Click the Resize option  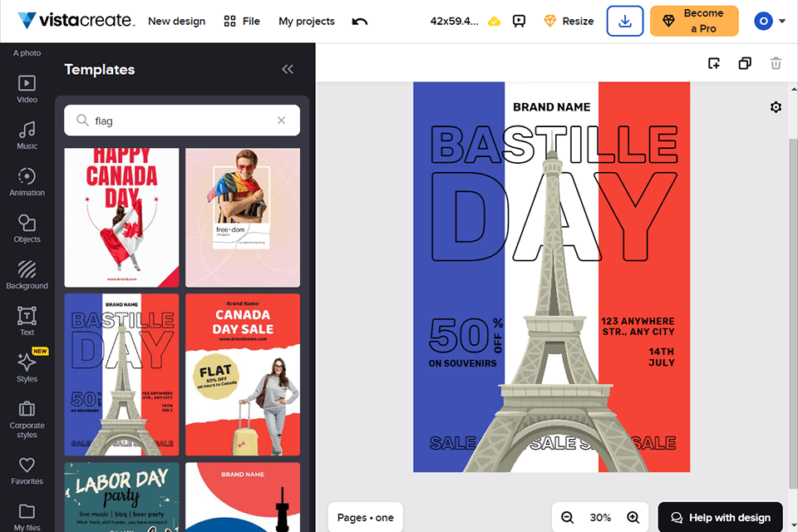(x=569, y=22)
